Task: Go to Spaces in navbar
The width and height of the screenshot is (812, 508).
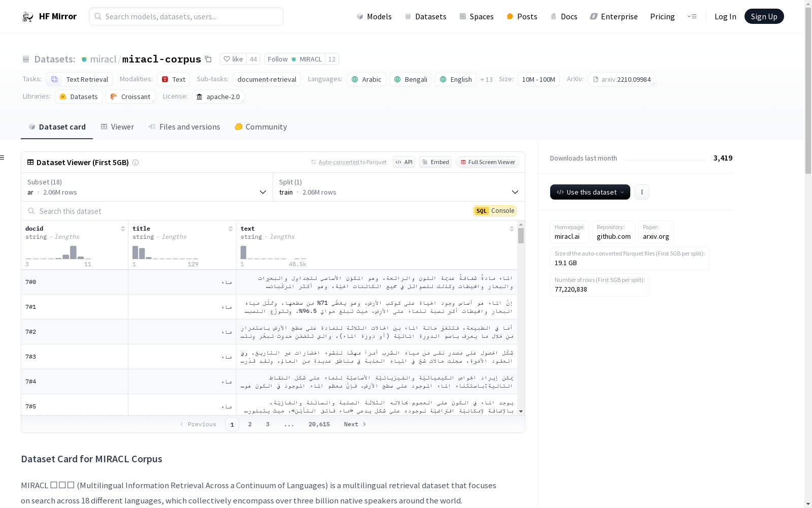Action: 477,16
